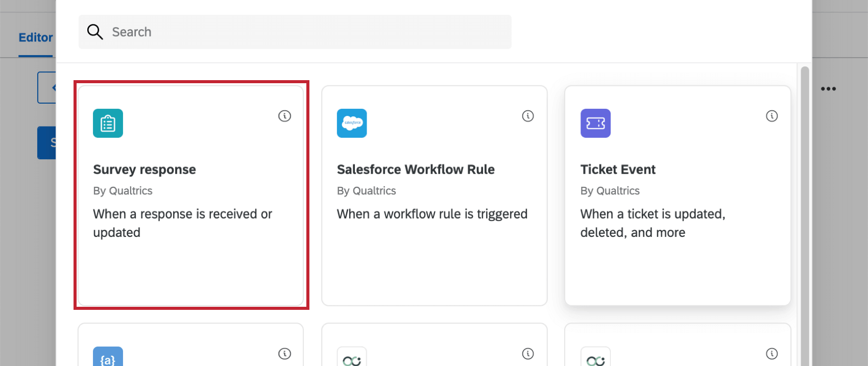Click the Salesforce cloud logo icon
This screenshot has width=868, height=366.
coord(352,123)
